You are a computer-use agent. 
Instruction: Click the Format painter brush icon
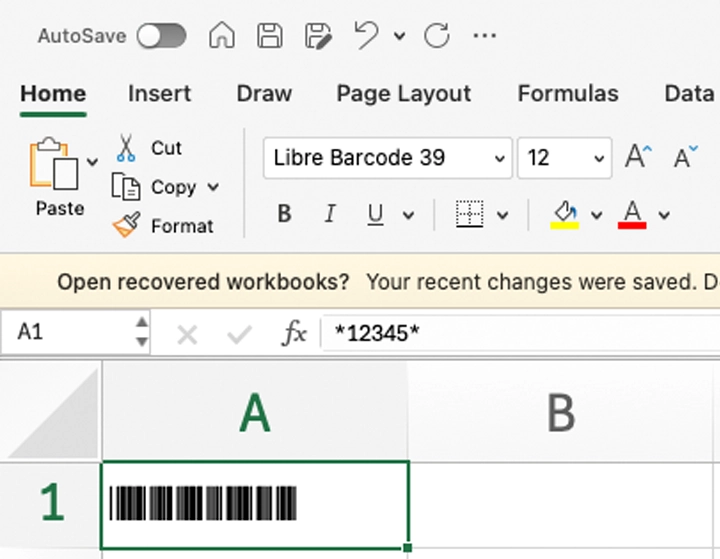tap(127, 225)
